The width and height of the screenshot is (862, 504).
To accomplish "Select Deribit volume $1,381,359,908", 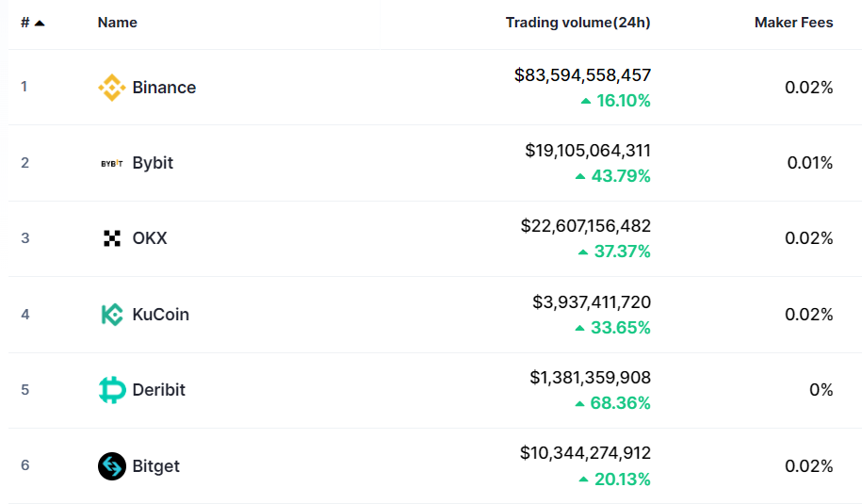I will [590, 377].
